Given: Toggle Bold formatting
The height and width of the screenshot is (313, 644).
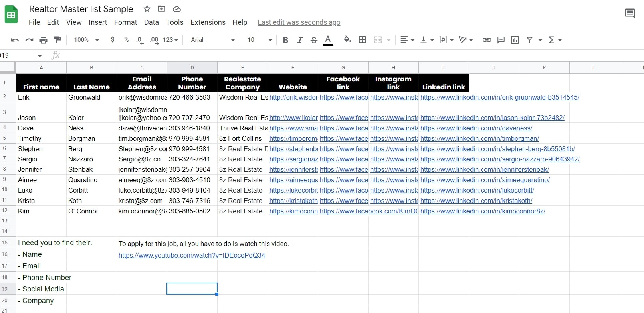Looking at the screenshot, I should 285,40.
